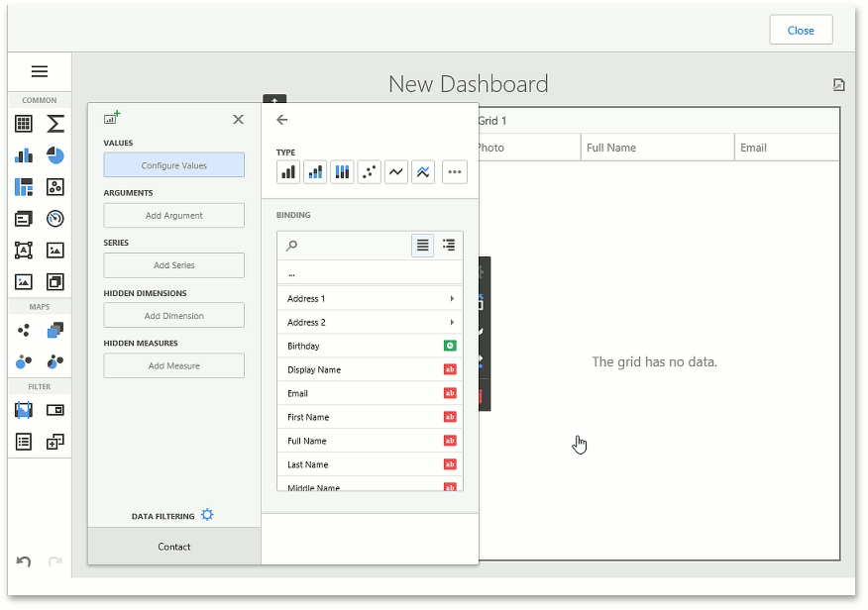
Task: Select the Text Box item in toolbox
Action: 23,251
